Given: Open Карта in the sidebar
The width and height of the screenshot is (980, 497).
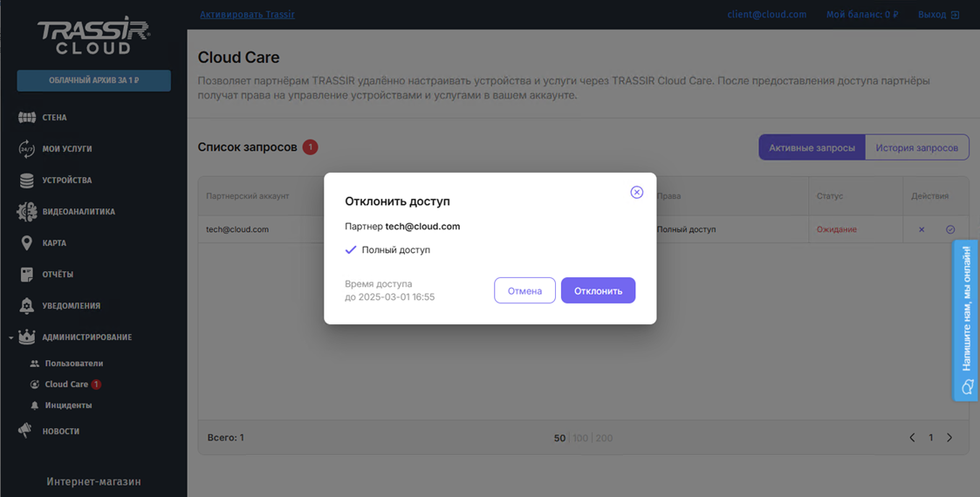Looking at the screenshot, I should click(x=54, y=243).
